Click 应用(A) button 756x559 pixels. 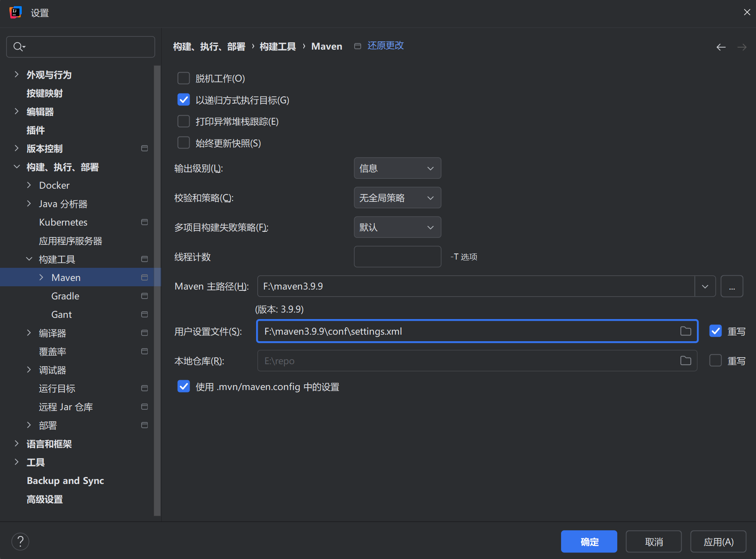point(718,541)
